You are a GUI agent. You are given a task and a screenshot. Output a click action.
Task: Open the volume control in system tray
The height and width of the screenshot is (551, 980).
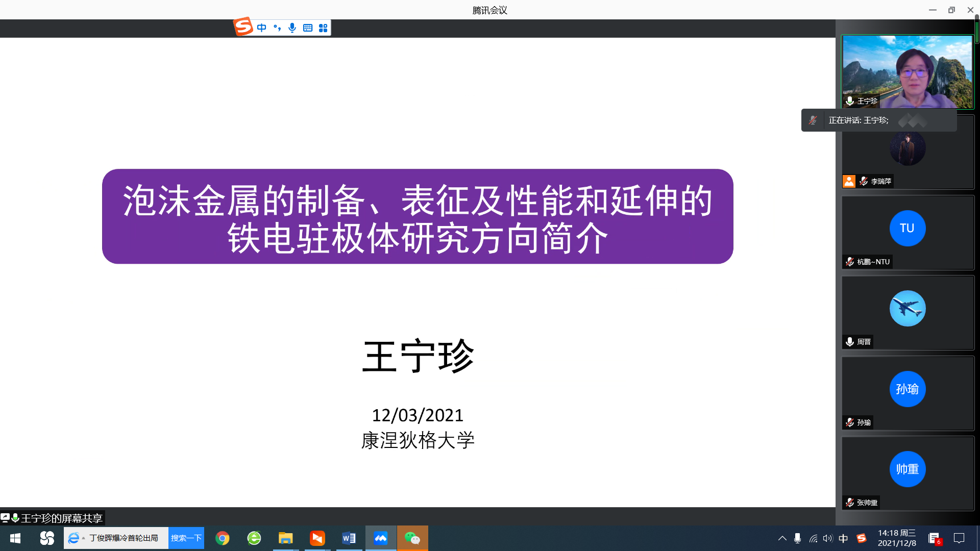(828, 538)
